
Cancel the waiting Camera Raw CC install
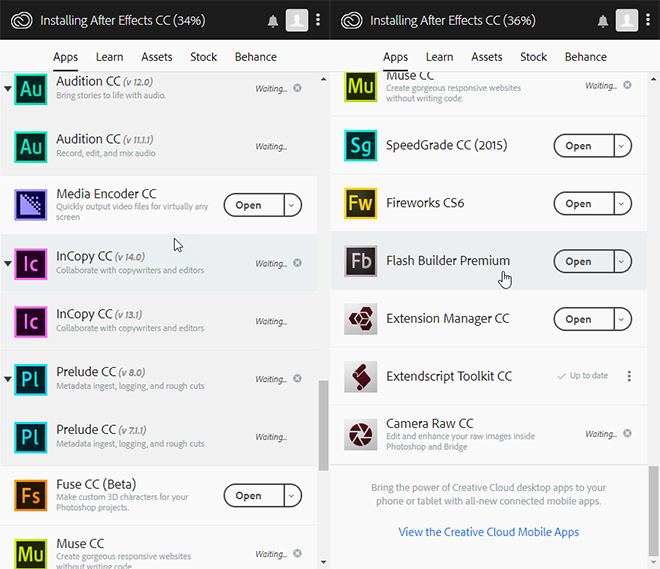click(627, 434)
